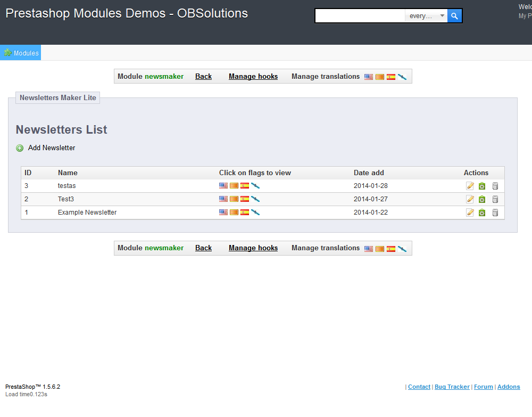532x417 pixels.
Task: View "testas" newsletter via the US flag
Action: [223, 186]
